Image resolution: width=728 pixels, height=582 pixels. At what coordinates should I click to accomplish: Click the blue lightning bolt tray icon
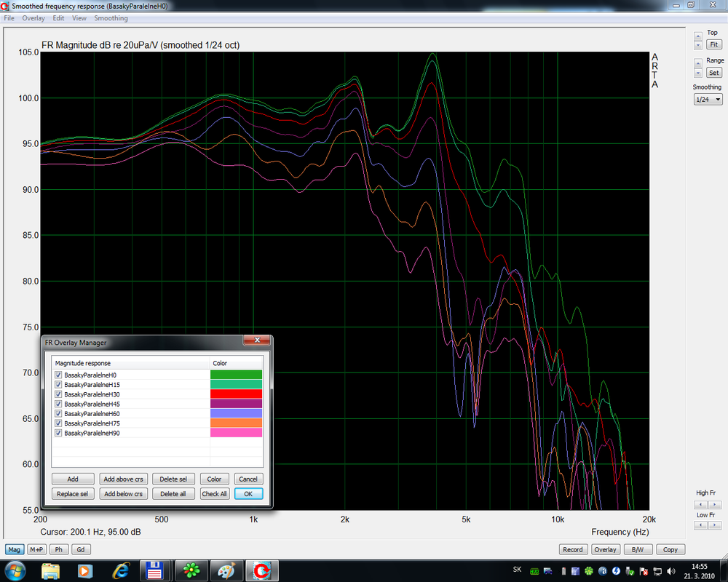[616, 571]
